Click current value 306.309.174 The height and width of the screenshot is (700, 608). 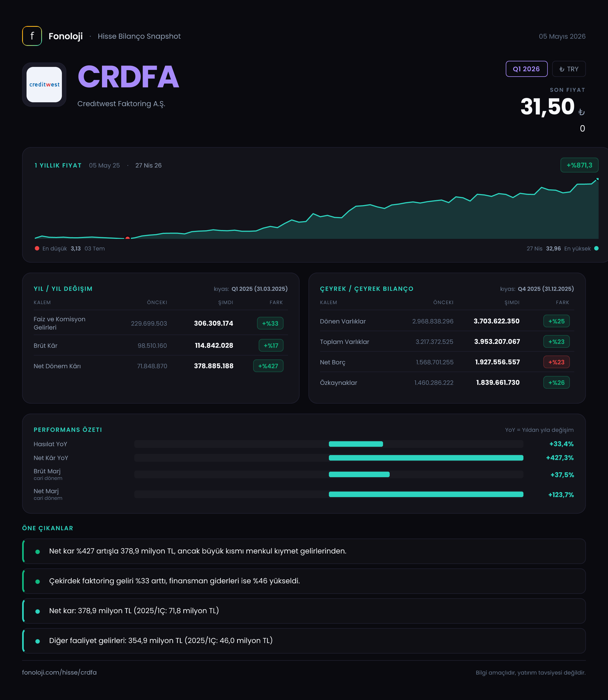[213, 323]
